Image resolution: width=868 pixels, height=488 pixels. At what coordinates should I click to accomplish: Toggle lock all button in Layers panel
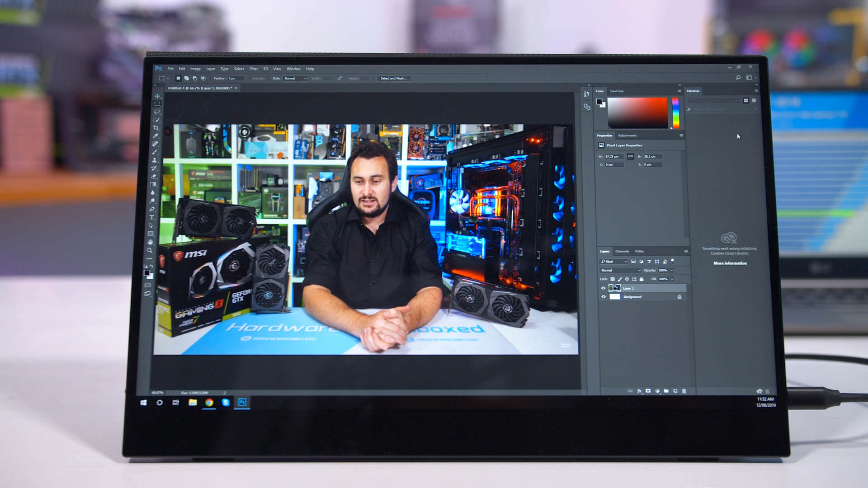642,279
